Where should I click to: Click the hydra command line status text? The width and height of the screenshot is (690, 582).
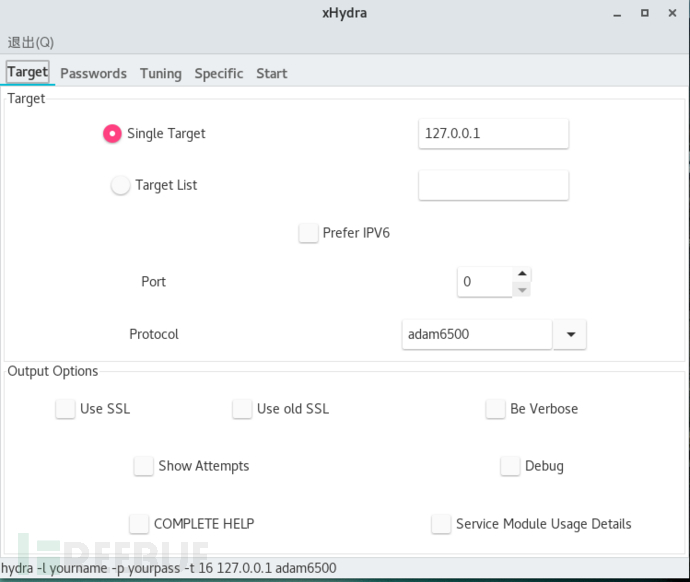pos(169,568)
